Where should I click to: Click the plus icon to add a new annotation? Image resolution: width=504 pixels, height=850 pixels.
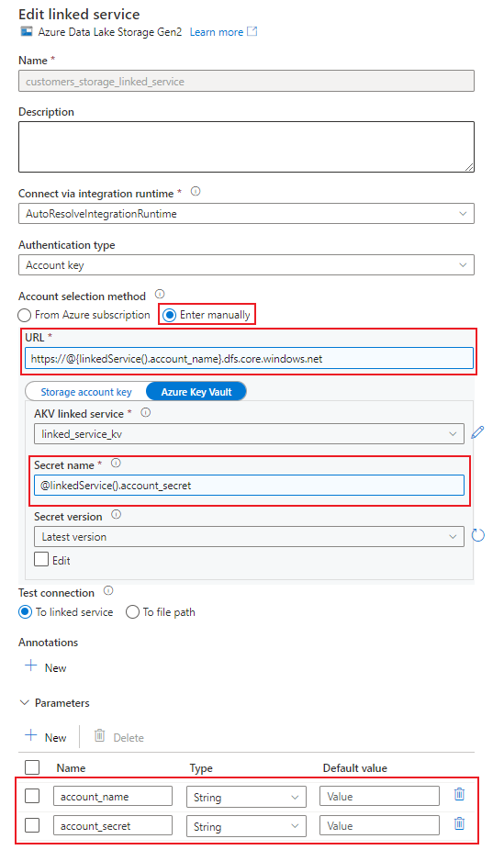(x=31, y=665)
